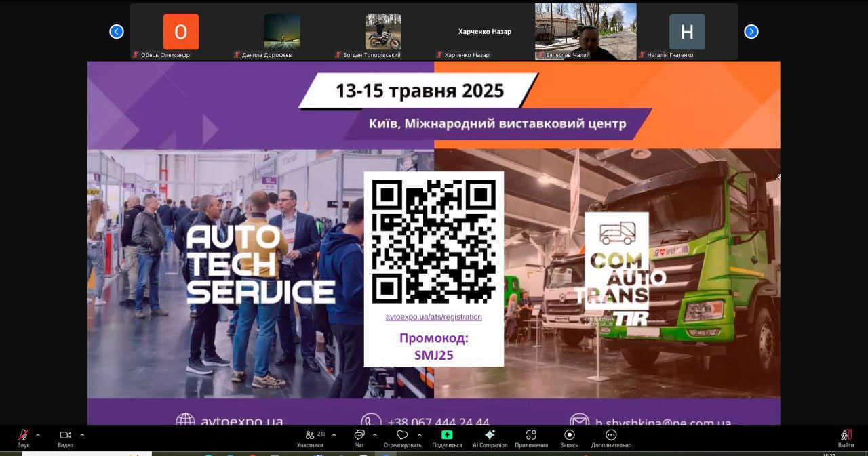Select Обець Олександр's participant tile
This screenshot has width=868, height=456.
coord(180,32)
